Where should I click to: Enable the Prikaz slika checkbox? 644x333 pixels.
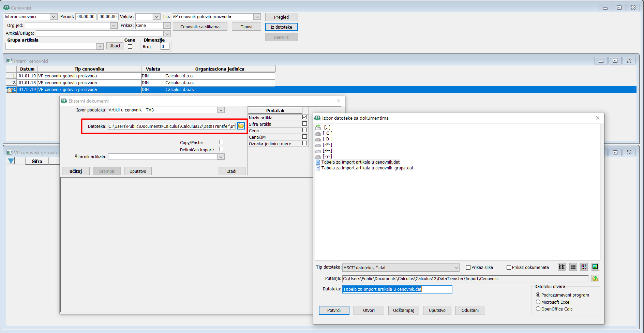468,268
